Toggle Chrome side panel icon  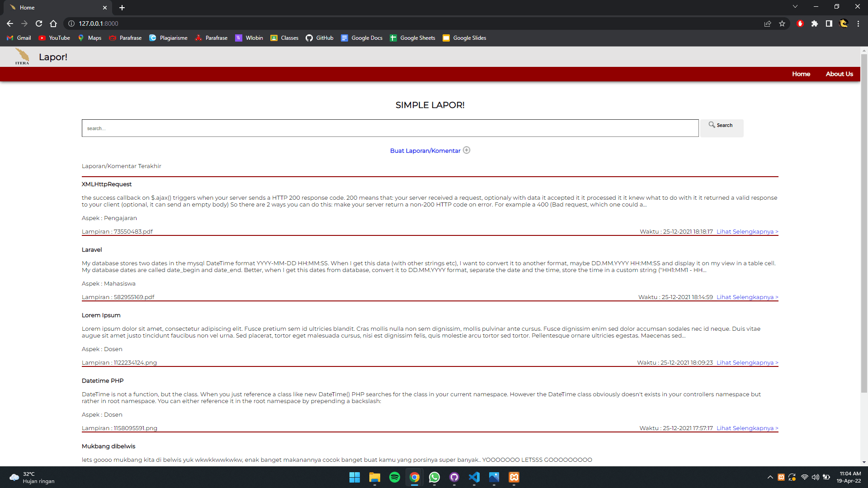829,23
